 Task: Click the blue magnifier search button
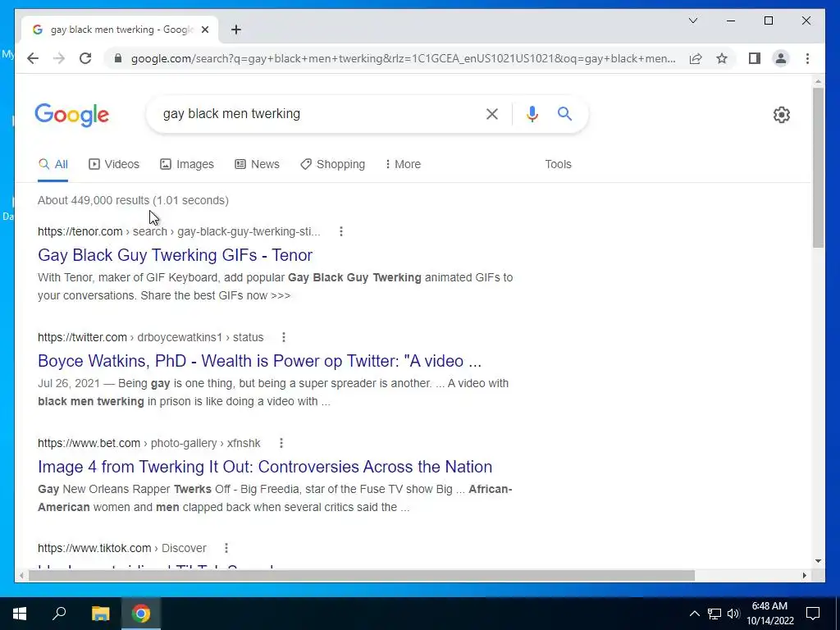pos(564,113)
